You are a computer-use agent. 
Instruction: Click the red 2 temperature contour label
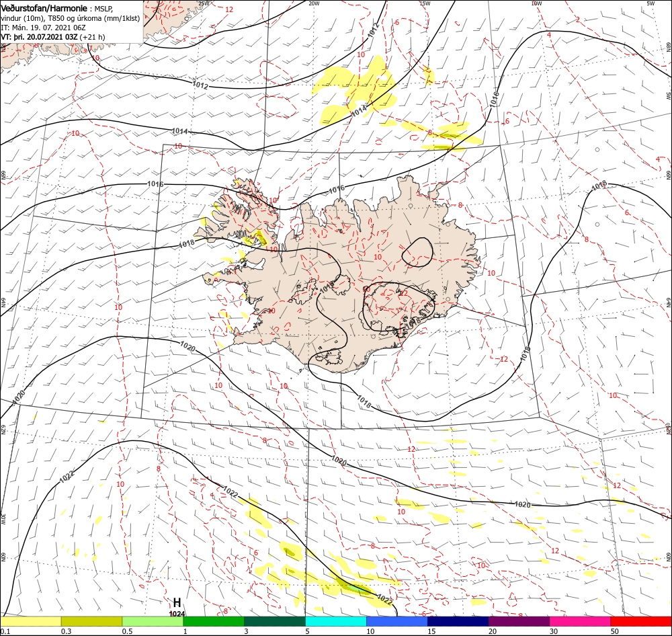[578, 19]
